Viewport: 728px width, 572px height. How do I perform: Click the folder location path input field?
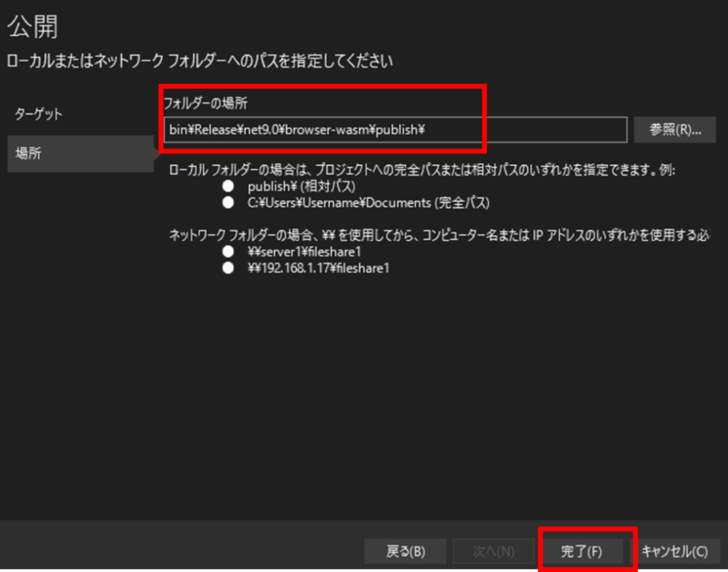[x=395, y=130]
